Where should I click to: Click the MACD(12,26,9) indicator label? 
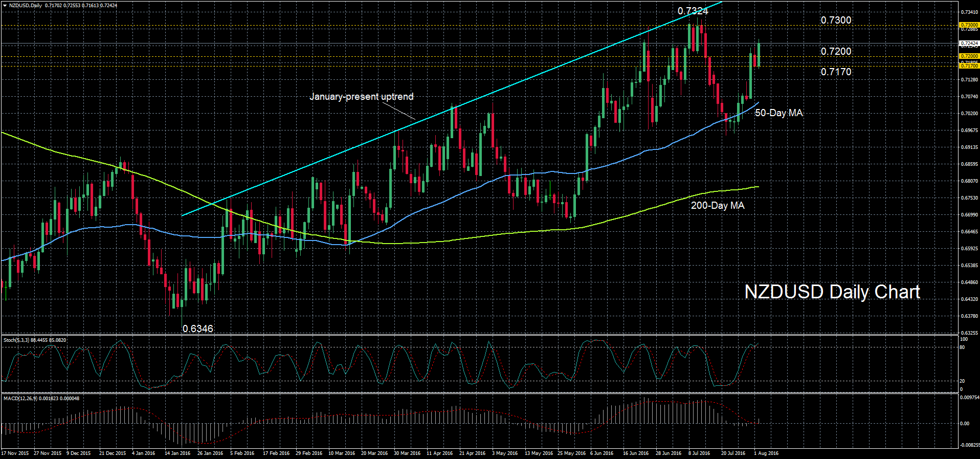[20, 398]
